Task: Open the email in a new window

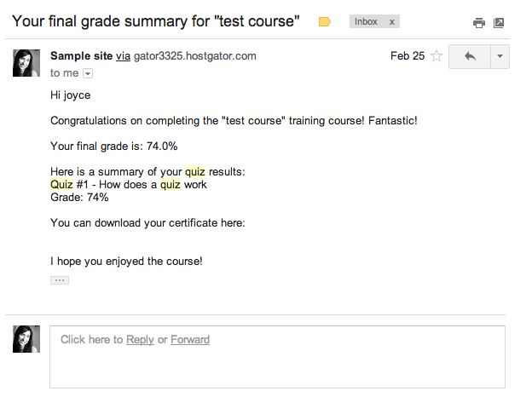Action: (500, 23)
